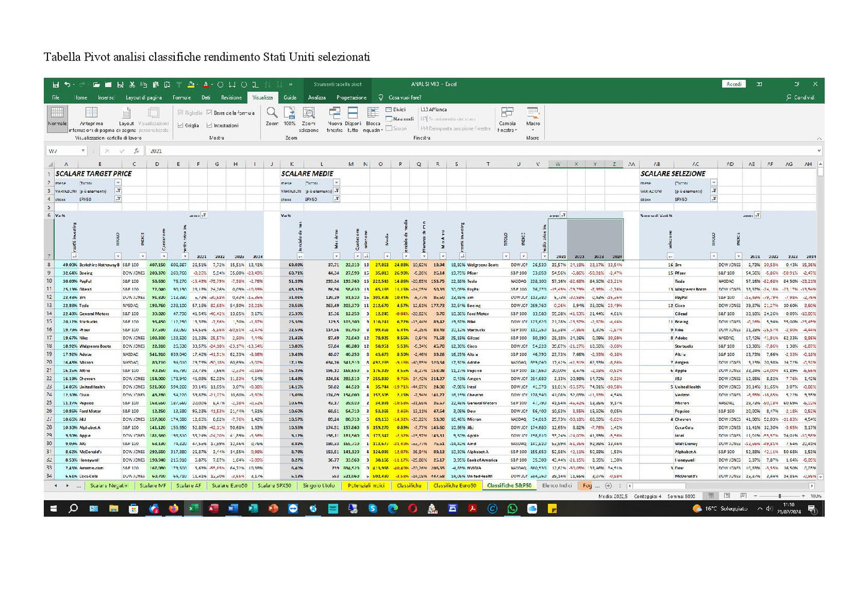Screen dimensions: 868x613
Task: Select cell with SCALARE MEDIE title
Action: tap(307, 174)
